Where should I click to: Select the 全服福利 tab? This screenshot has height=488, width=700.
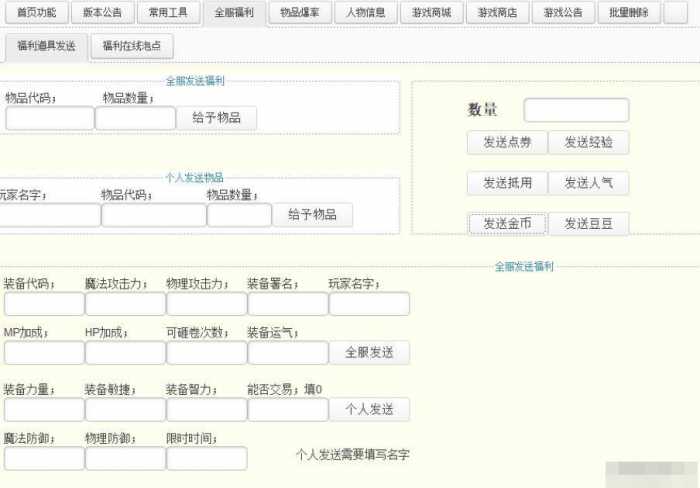point(234,13)
